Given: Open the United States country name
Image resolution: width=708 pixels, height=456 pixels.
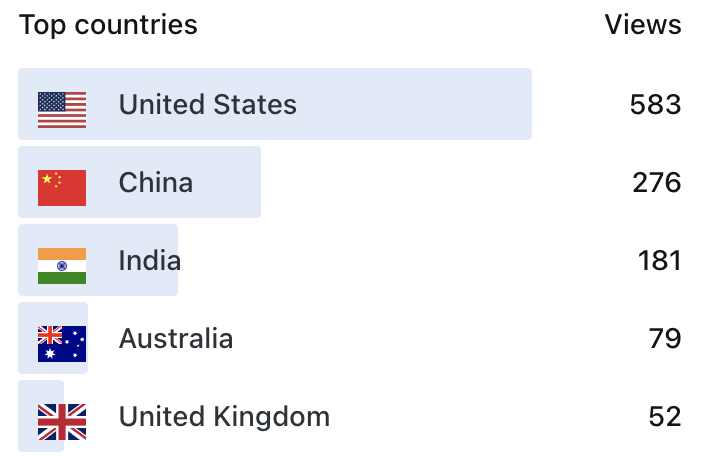Looking at the screenshot, I should pyautogui.click(x=207, y=104).
